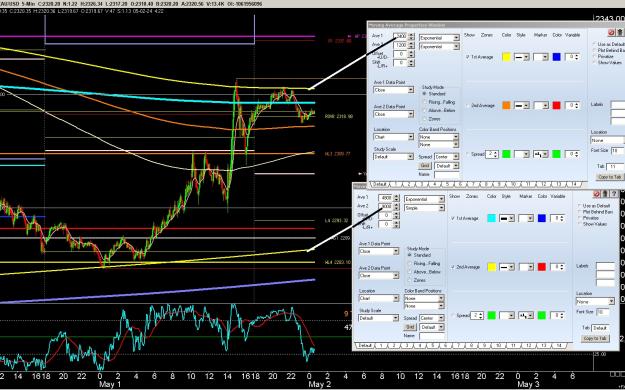Open Ave 1 Data Point dropdown in upper window

[x=393, y=90]
